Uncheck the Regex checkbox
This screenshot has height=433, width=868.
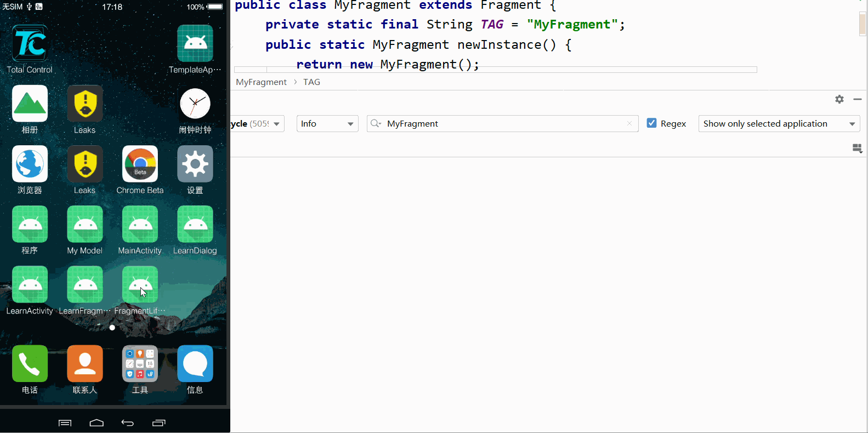651,123
